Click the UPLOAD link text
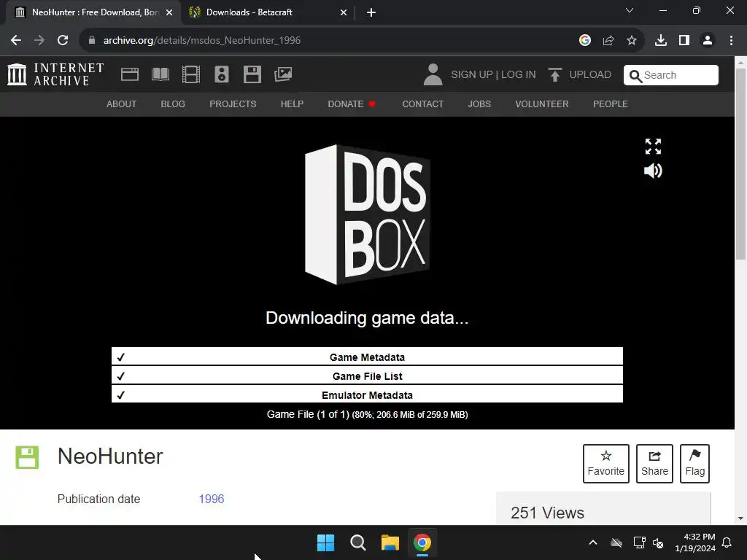The image size is (747, 560). [x=590, y=75]
